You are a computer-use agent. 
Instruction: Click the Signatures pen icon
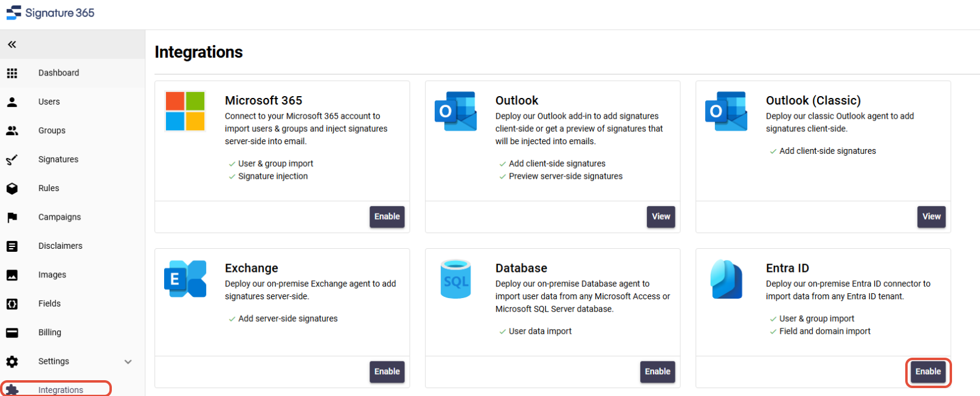pos(12,159)
